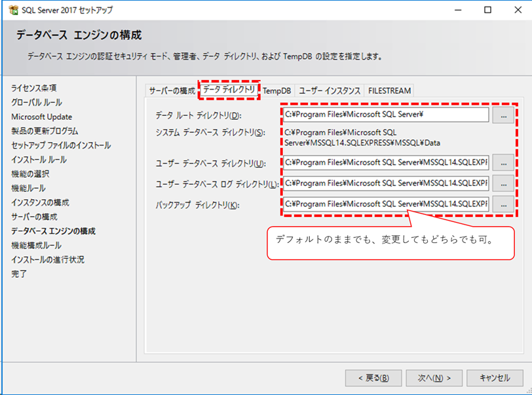Select 機能ルール step in sidebar
The height and width of the screenshot is (395, 532).
28,188
